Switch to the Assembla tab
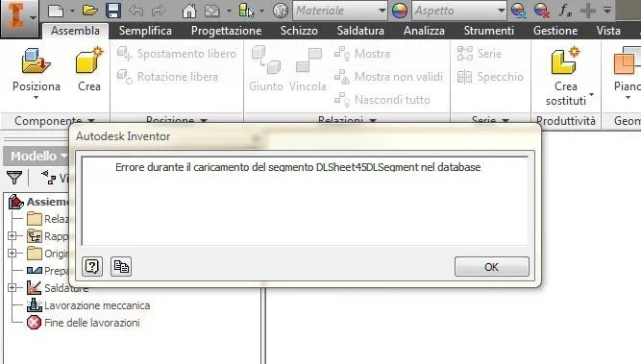641x364 pixels. click(75, 31)
